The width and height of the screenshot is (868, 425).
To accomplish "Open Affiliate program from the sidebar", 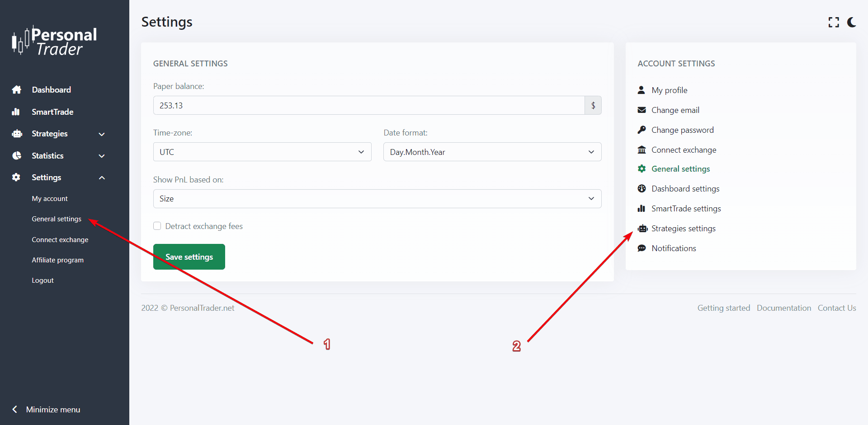I will click(57, 260).
